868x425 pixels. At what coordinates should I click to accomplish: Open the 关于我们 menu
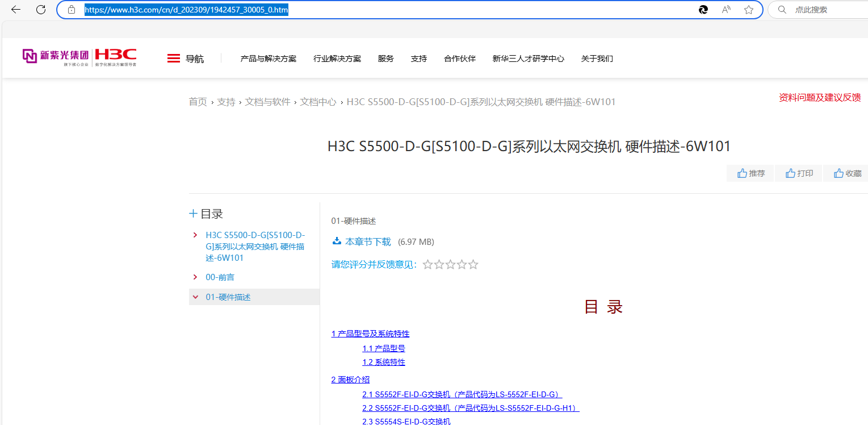[x=597, y=59]
